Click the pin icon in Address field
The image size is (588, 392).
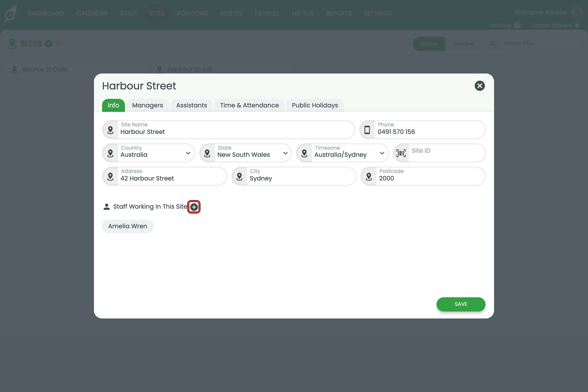[111, 176]
